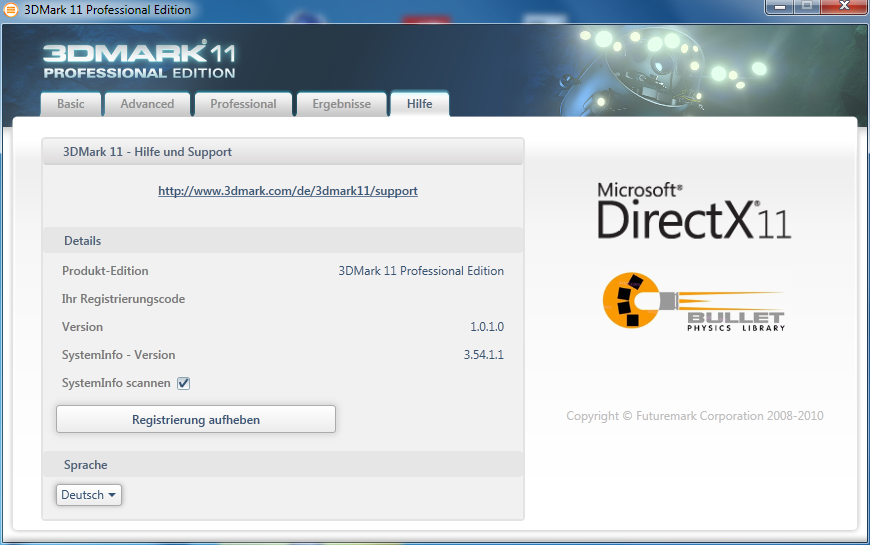Click the version value 1.0.1.0

coord(487,327)
